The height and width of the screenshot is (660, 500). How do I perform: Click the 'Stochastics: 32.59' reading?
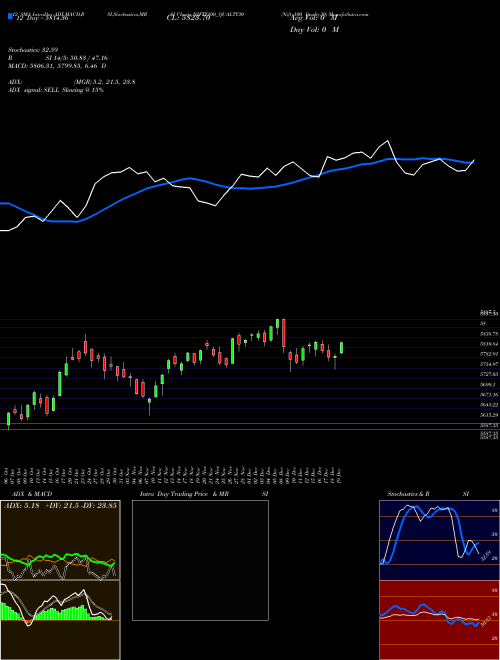click(33, 50)
